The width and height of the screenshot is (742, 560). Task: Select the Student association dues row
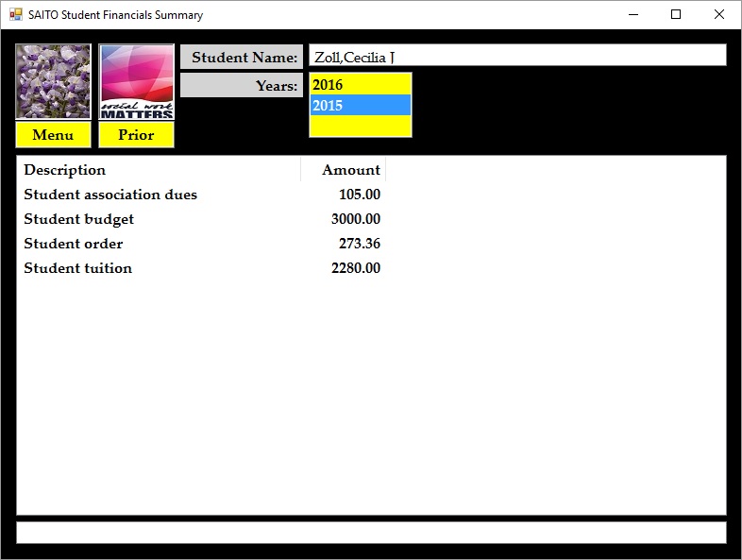point(110,195)
